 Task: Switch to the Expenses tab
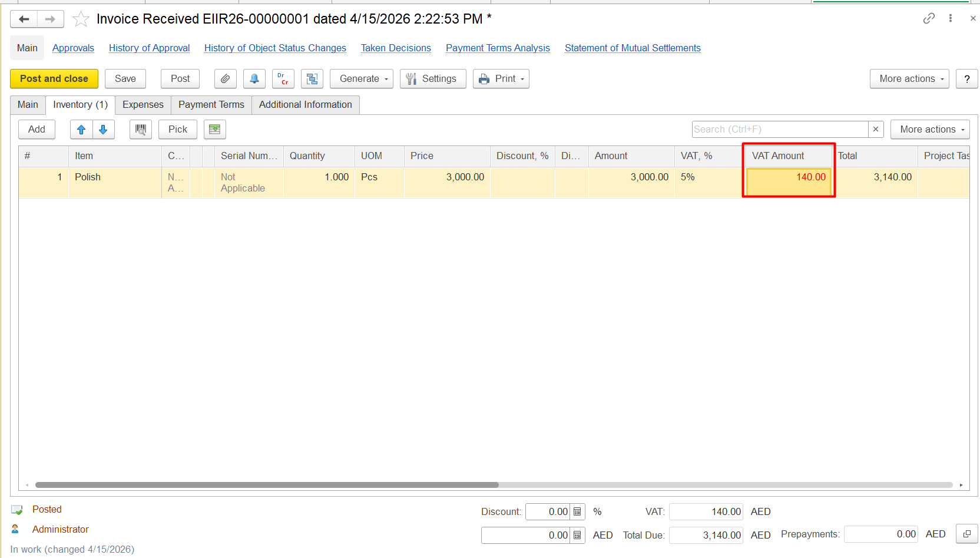pyautogui.click(x=143, y=105)
